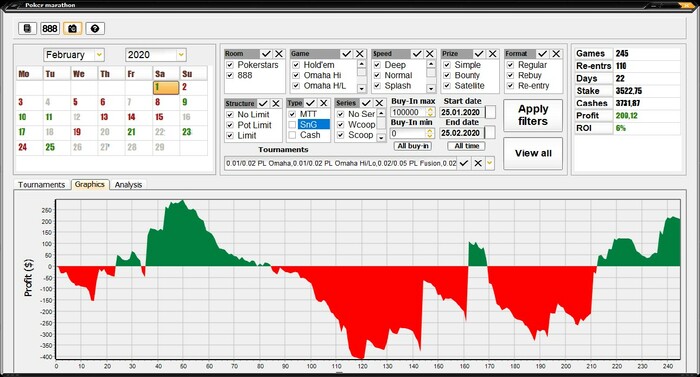Viewport: 700px width, 377px height.
Task: Click the document icon in top toolbar
Action: (27, 29)
